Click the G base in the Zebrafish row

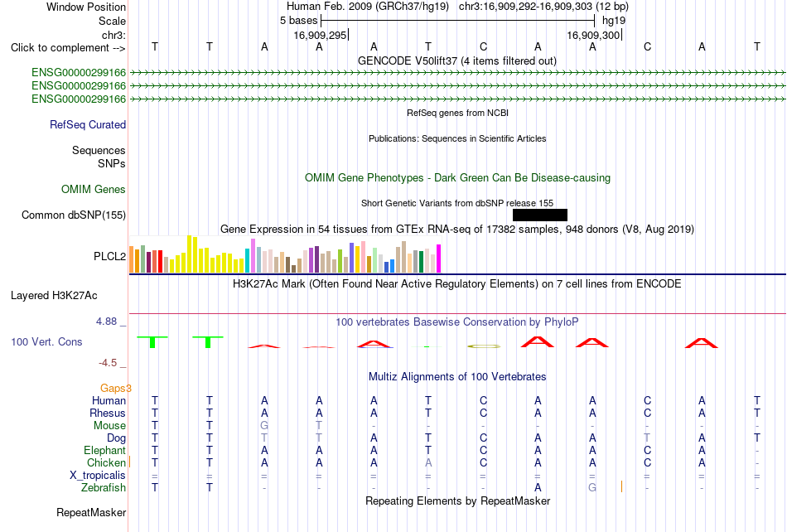point(592,488)
